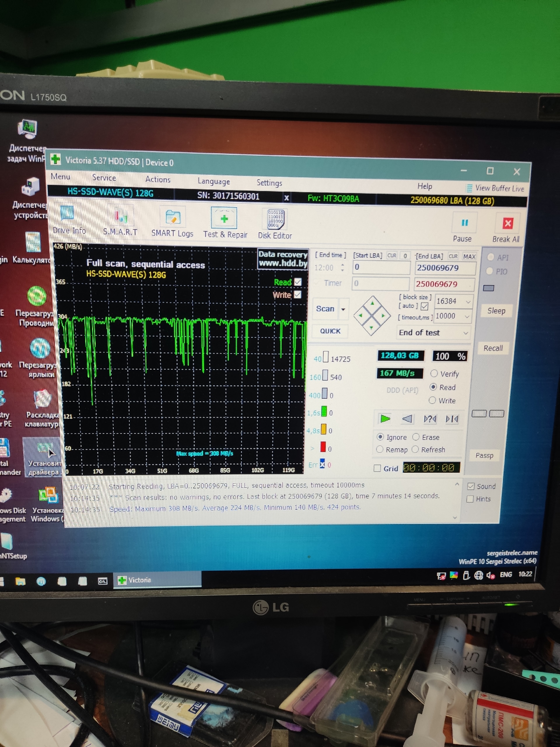Open the Service menu

pyautogui.click(x=104, y=178)
